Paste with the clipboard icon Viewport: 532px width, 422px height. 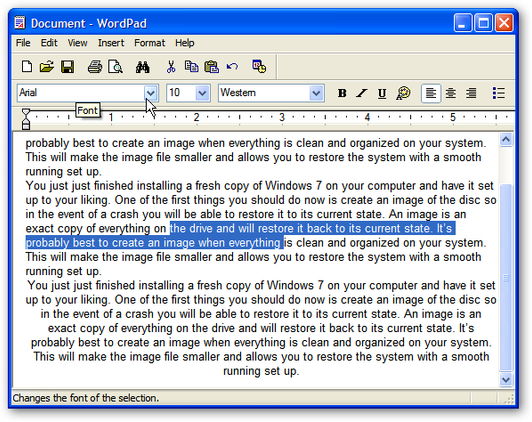point(211,66)
